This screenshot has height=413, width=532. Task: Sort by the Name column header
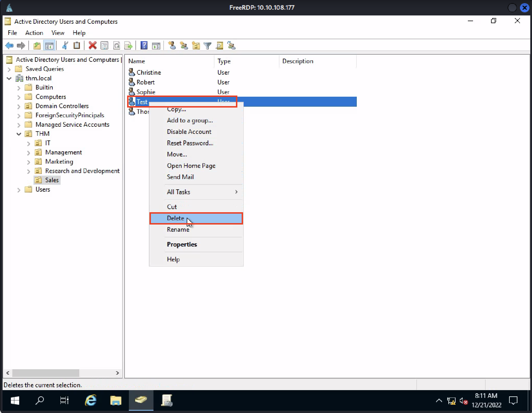170,61
